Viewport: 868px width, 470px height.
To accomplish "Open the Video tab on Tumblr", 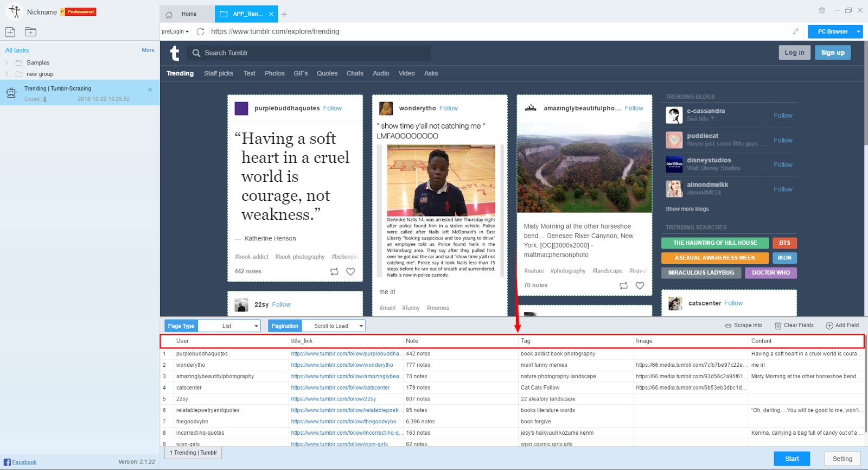I will click(407, 73).
